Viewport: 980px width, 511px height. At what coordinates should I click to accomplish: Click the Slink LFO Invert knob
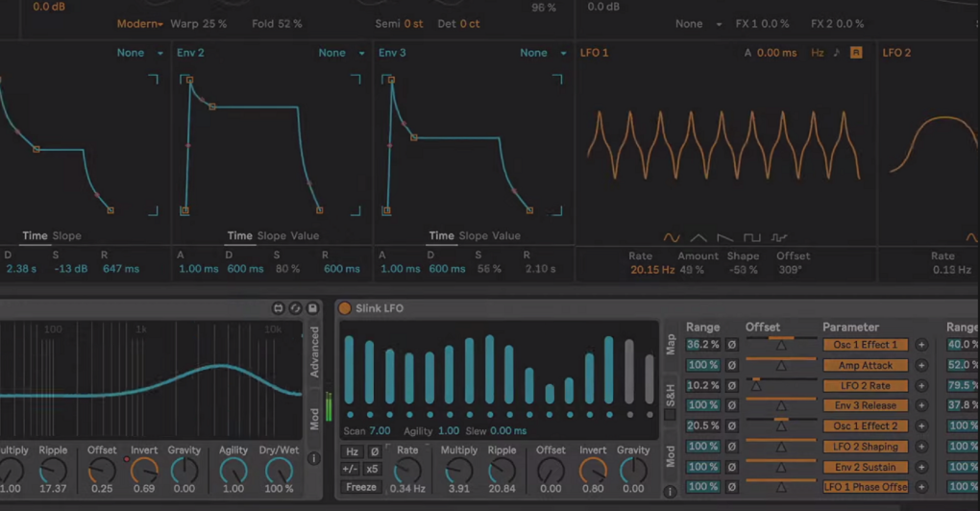click(x=593, y=471)
